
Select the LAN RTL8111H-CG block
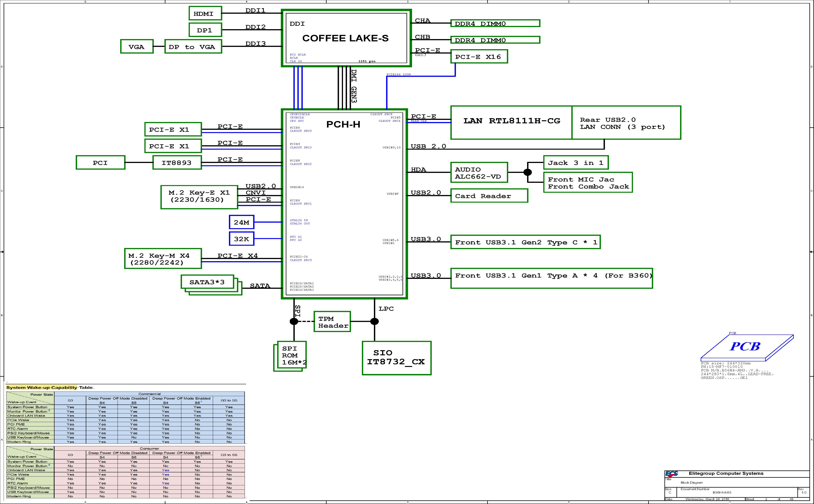pyautogui.click(x=511, y=122)
